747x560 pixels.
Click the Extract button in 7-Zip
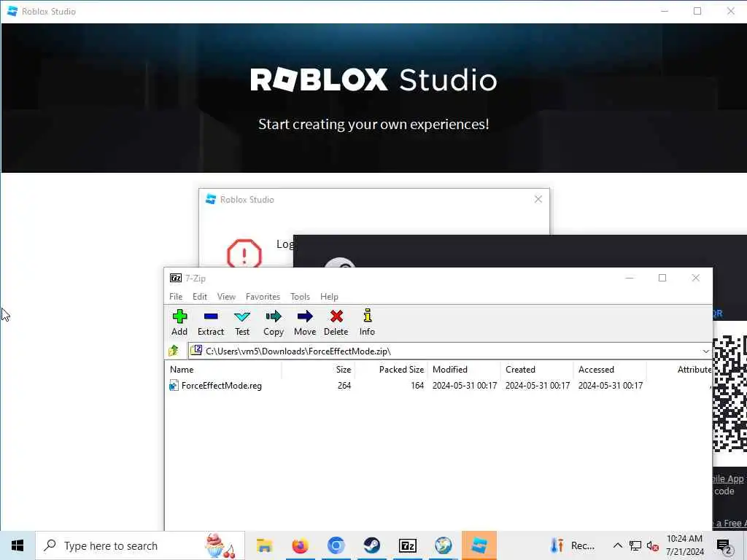(211, 323)
